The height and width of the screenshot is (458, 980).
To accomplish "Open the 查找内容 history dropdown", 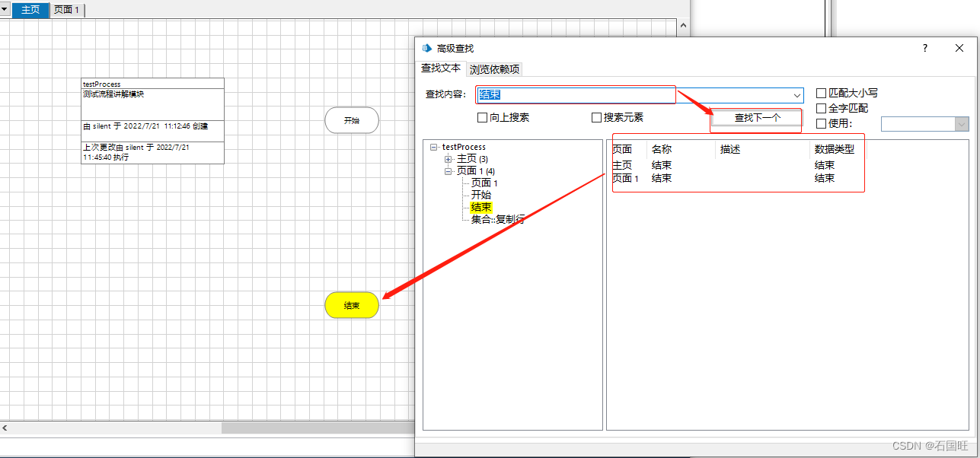I will (x=796, y=94).
